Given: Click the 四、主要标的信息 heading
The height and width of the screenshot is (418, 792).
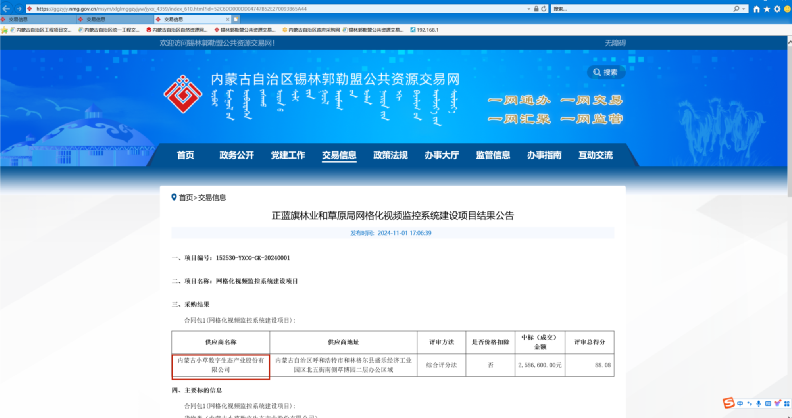Looking at the screenshot, I should click(197, 390).
